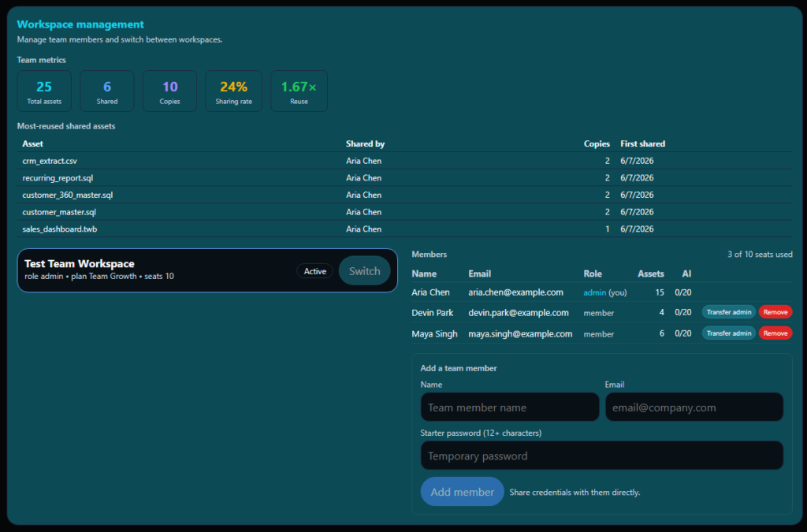This screenshot has height=532, width=807.
Task: Click the Most-reused shared assets heading
Action: (66, 126)
